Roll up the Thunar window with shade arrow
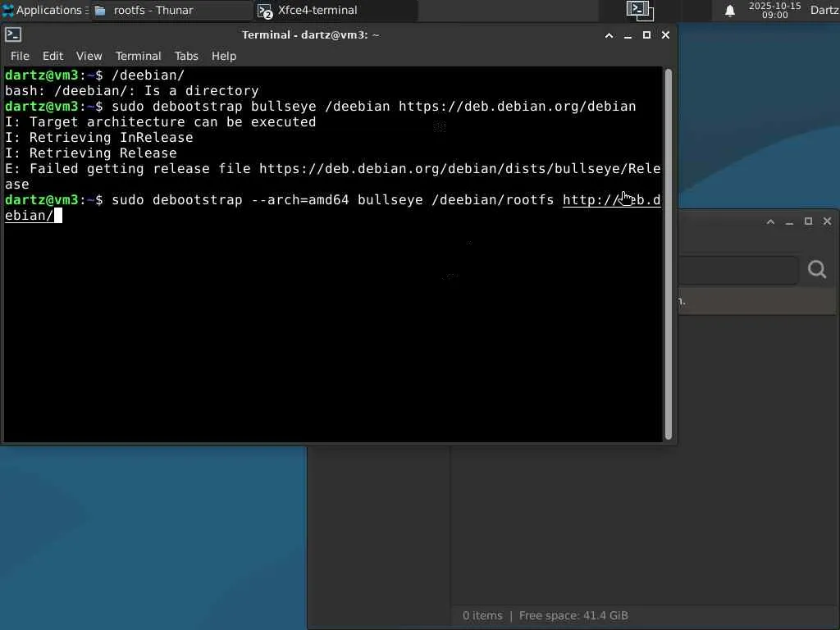This screenshot has width=840, height=630. coord(770,221)
